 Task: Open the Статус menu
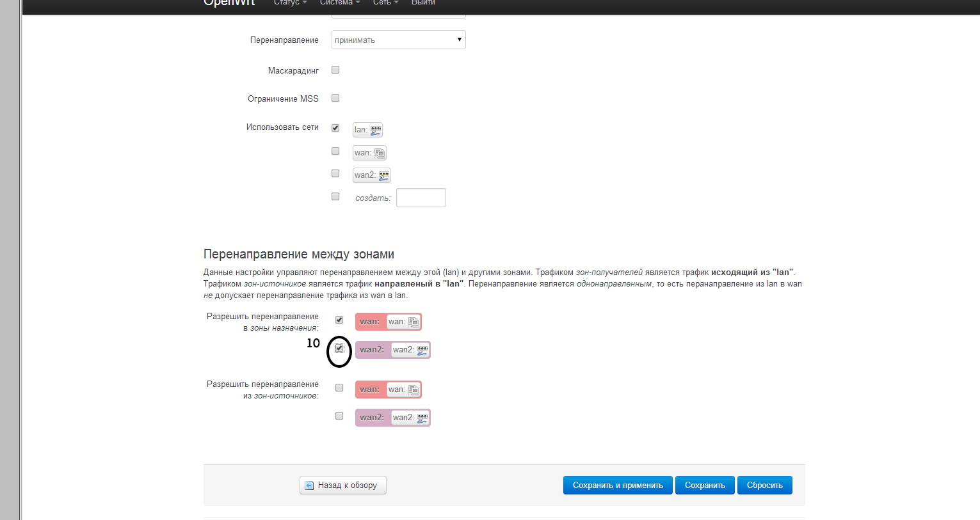(290, 3)
